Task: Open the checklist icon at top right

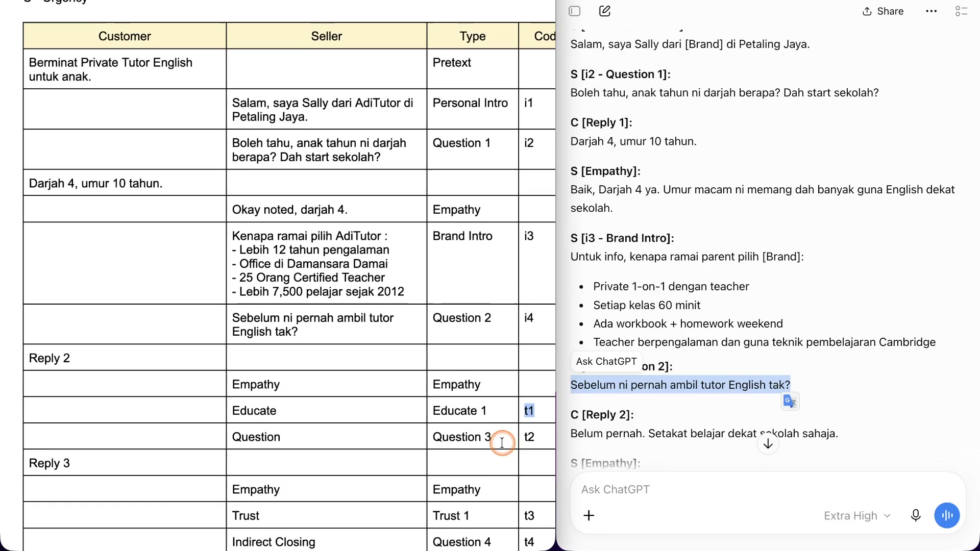Action: click(x=961, y=11)
